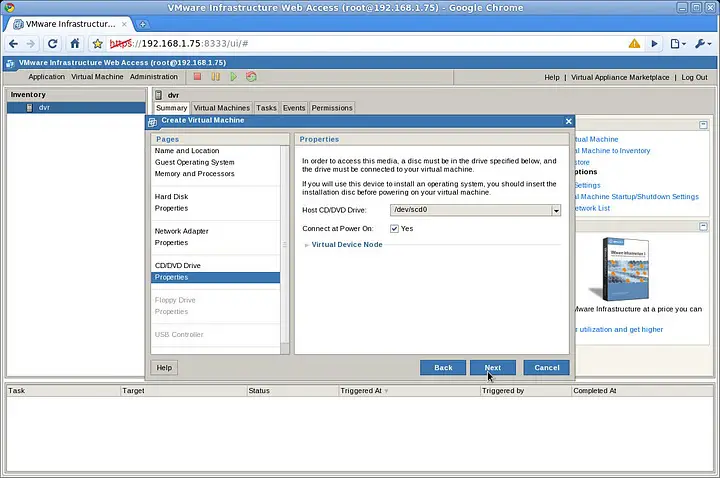The height and width of the screenshot is (478, 720).
Task: Open a new browser tab with plus icon
Action: pyautogui.click(x=143, y=24)
